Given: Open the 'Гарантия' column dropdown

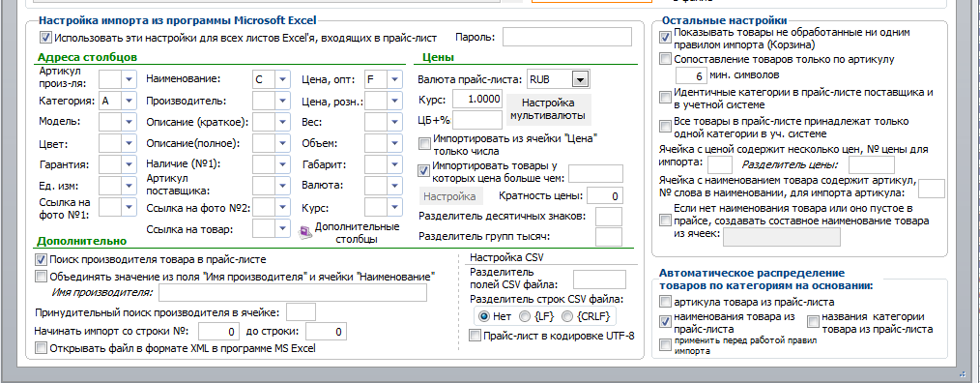Looking at the screenshot, I should [x=129, y=164].
